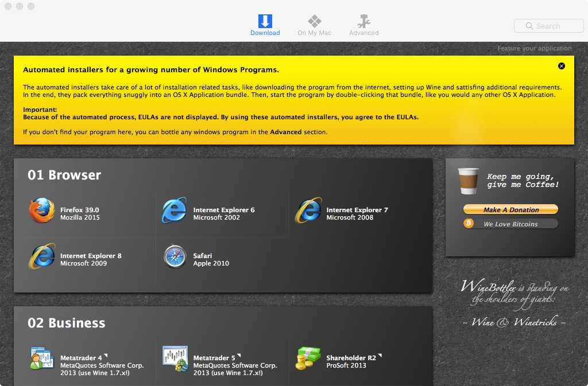Viewport: 588px width, 386px height.
Task: Click the blue Download arrow icon
Action: pos(265,21)
